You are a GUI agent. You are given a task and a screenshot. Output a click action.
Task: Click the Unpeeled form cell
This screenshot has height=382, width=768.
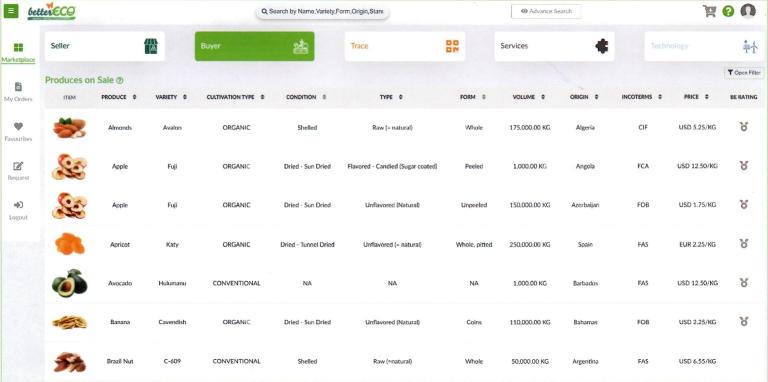click(x=474, y=205)
